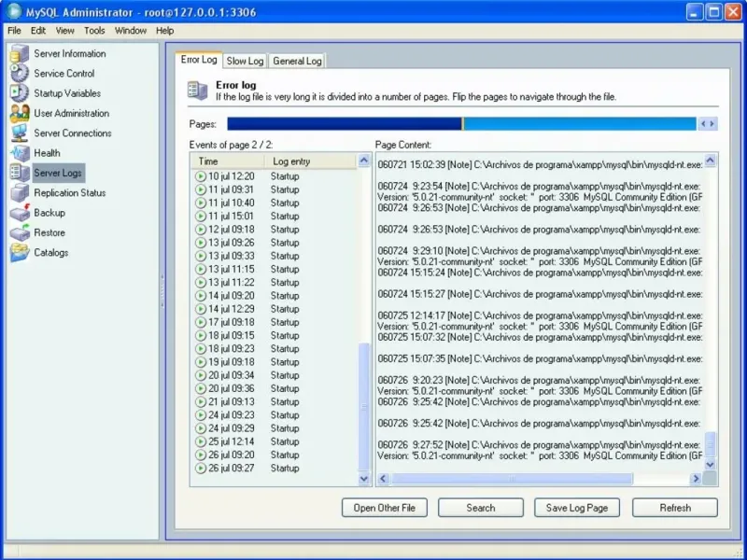Click the Server Connections monitor icon
This screenshot has width=747, height=560.
(x=20, y=133)
